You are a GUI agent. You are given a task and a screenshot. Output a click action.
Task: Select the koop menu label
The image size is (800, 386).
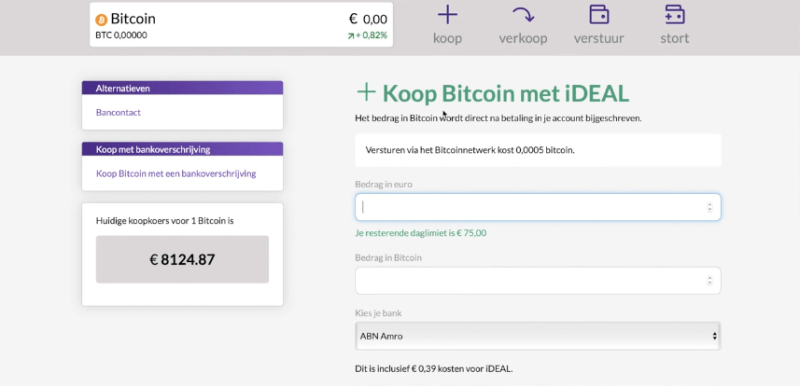[x=447, y=38]
